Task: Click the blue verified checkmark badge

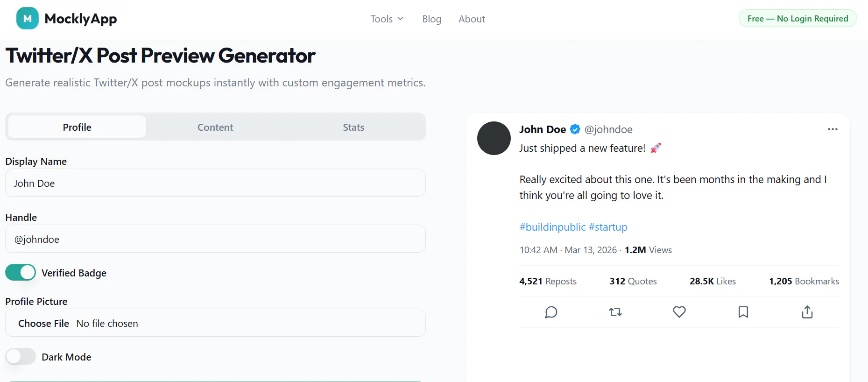Action: click(575, 129)
